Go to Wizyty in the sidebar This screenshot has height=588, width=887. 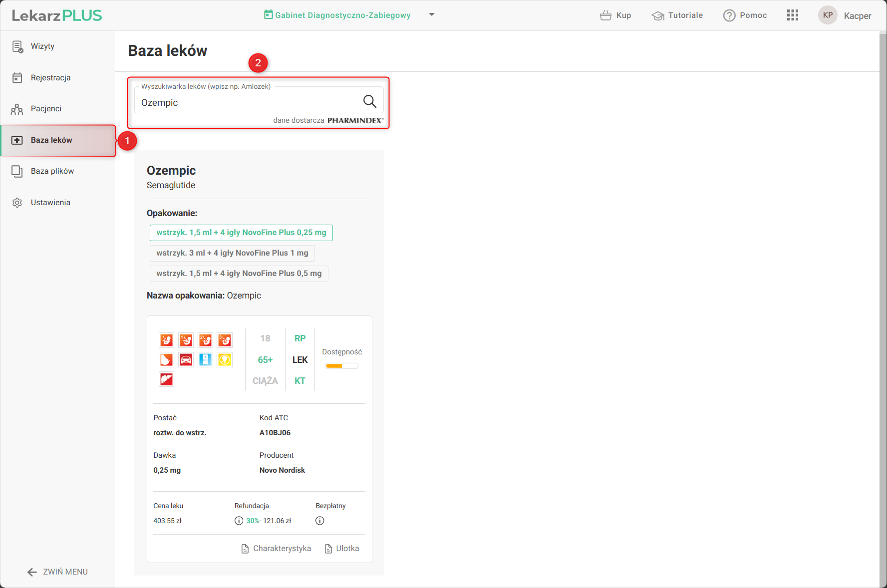coord(58,46)
